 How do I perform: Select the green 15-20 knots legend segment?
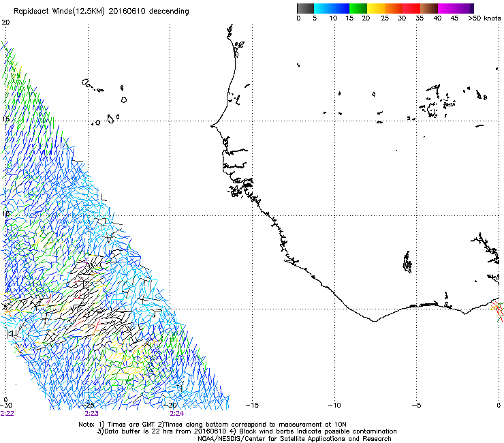(x=358, y=8)
